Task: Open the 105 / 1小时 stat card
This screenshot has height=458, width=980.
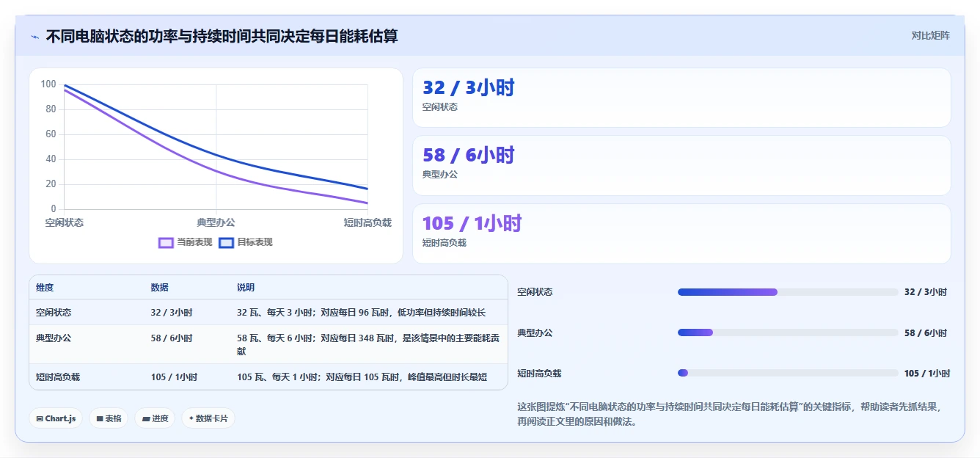Action: coord(681,233)
